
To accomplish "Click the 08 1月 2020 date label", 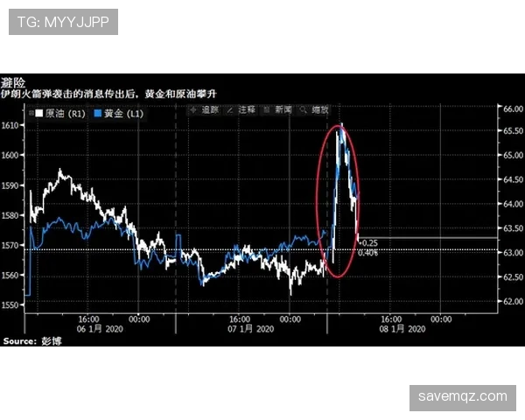I will (402, 329).
